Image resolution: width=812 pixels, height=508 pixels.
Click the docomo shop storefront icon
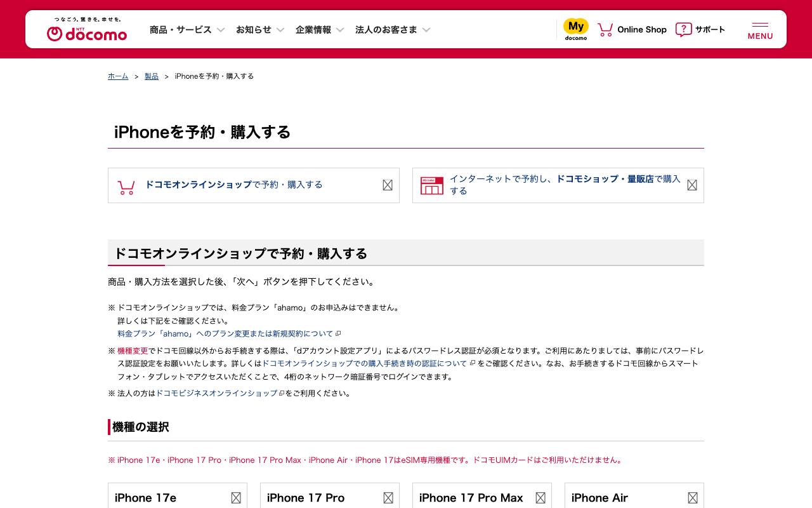click(x=432, y=185)
